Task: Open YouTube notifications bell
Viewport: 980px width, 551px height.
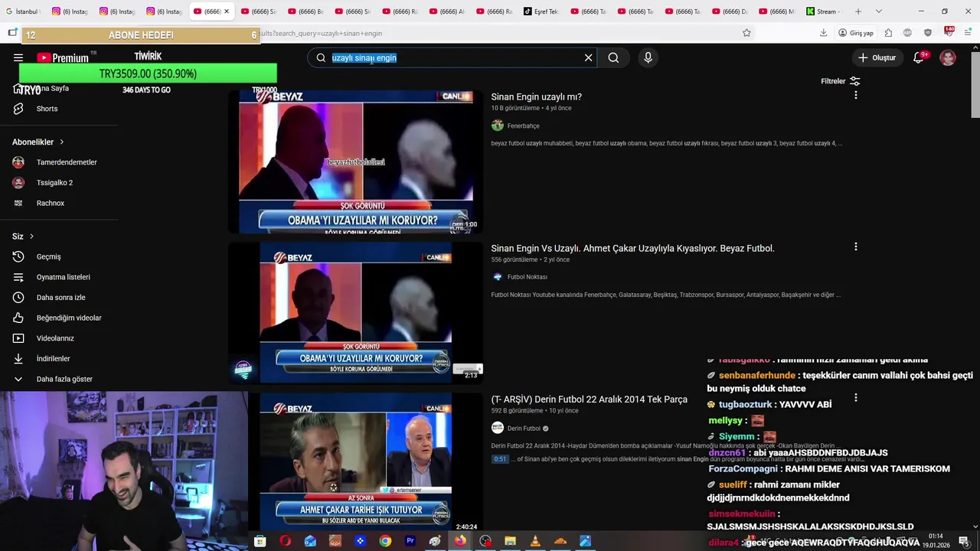Action: (919, 57)
